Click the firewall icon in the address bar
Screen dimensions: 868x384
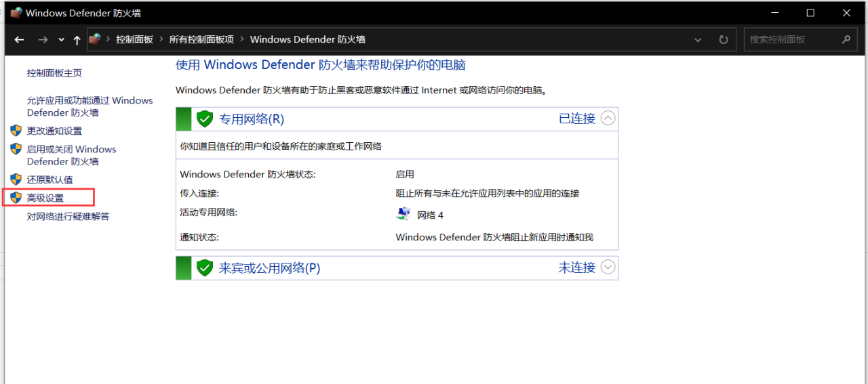[95, 39]
